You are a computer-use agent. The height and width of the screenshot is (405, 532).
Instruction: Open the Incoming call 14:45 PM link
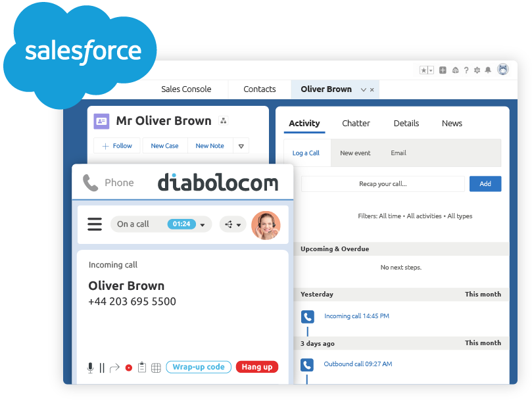[x=356, y=316]
